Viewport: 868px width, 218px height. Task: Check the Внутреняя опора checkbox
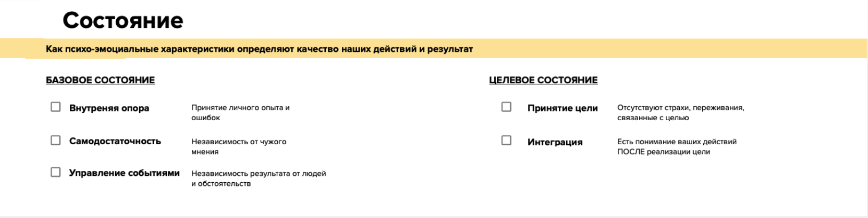coord(55,107)
